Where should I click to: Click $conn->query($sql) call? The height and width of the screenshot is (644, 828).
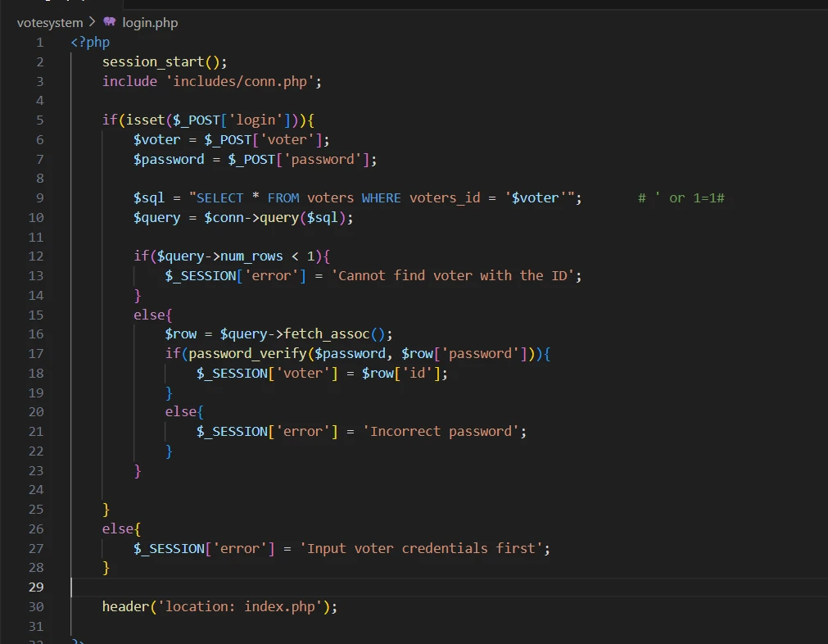tap(275, 218)
